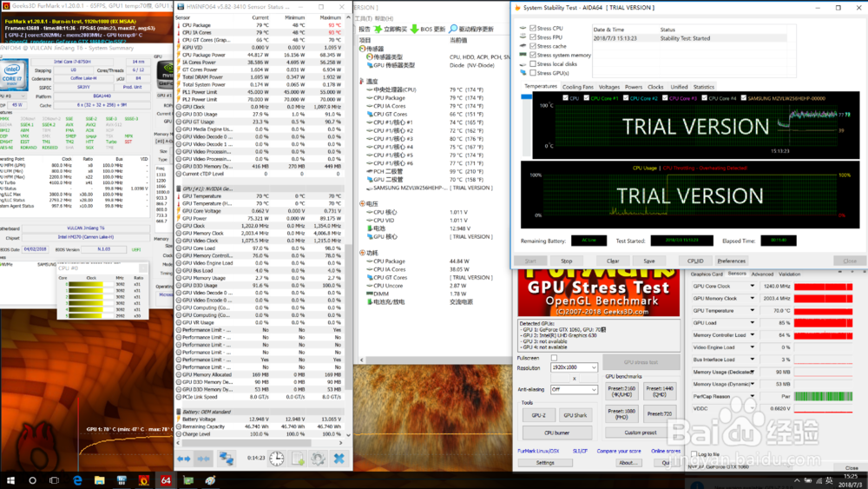The width and height of the screenshot is (868, 489).
Task: Toggle Stress cache checkbox
Action: (533, 46)
